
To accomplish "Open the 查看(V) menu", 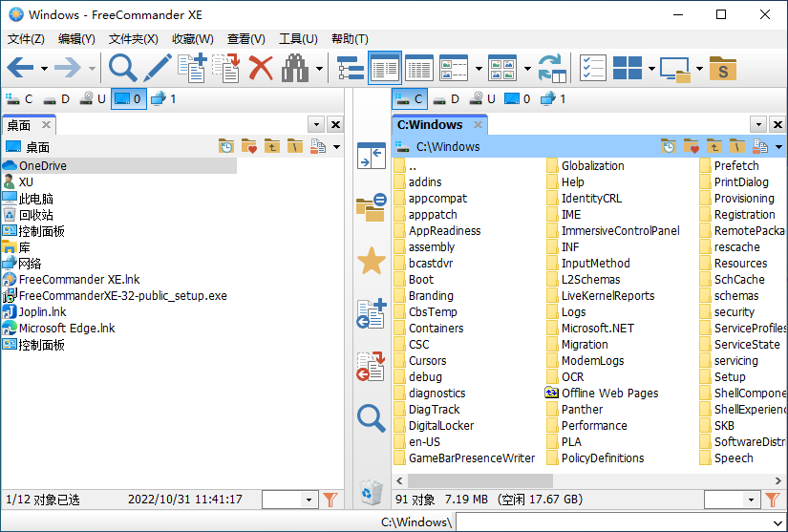I will point(245,38).
